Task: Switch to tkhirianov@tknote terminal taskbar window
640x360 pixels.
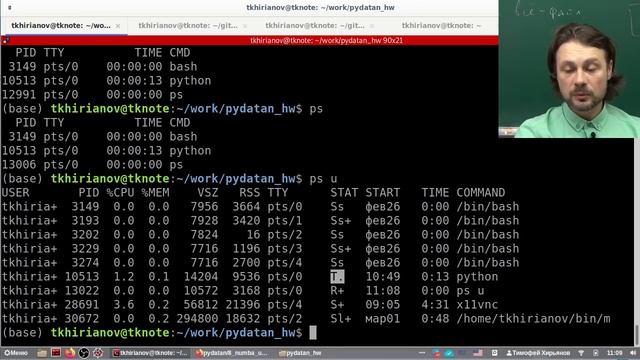Action: coord(150,353)
